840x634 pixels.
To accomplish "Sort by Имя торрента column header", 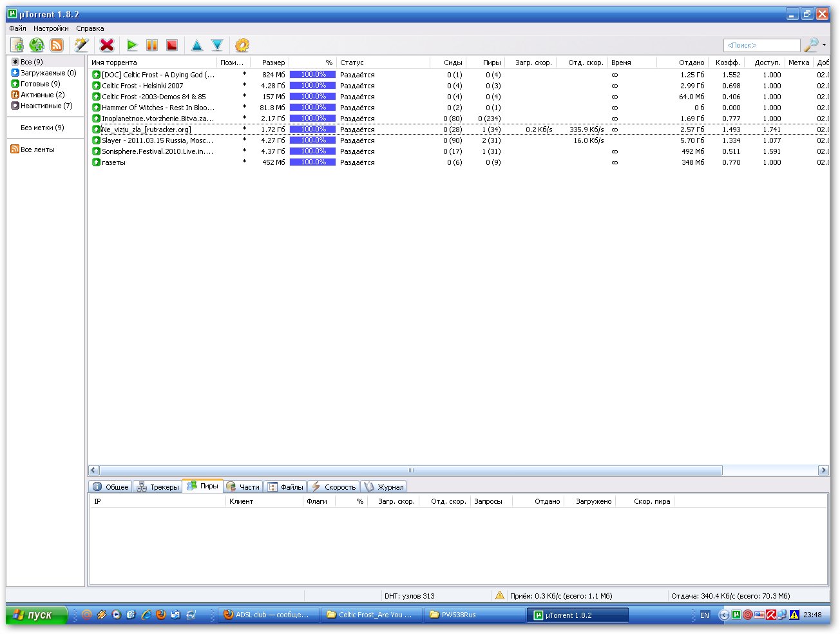I will tap(153, 62).
